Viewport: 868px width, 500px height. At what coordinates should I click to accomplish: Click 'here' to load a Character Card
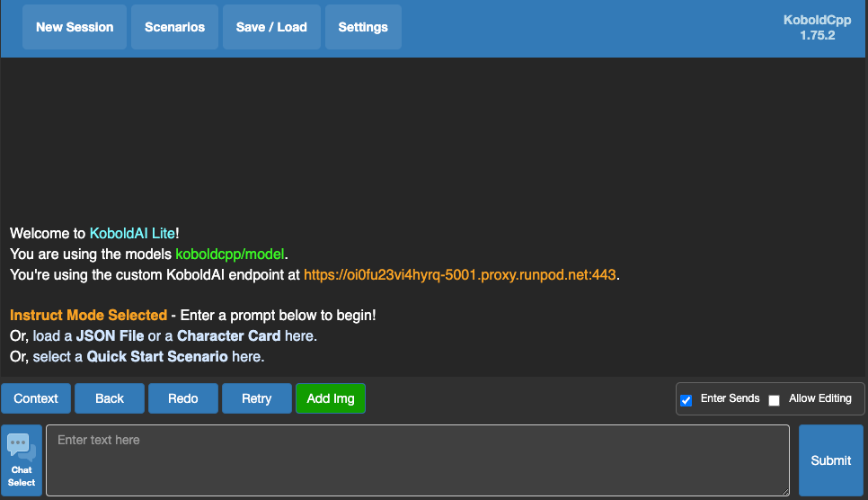coord(300,335)
